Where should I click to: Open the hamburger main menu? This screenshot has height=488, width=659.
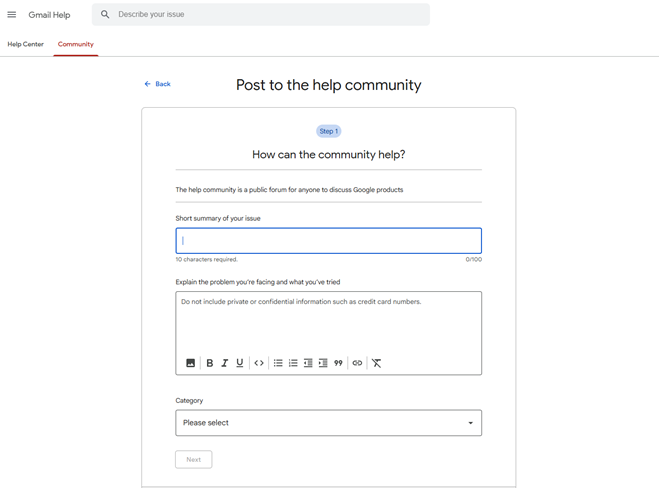coord(12,15)
